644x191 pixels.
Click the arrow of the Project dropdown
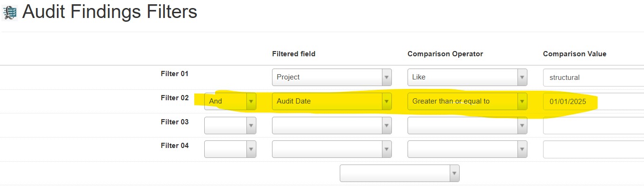[387, 77]
